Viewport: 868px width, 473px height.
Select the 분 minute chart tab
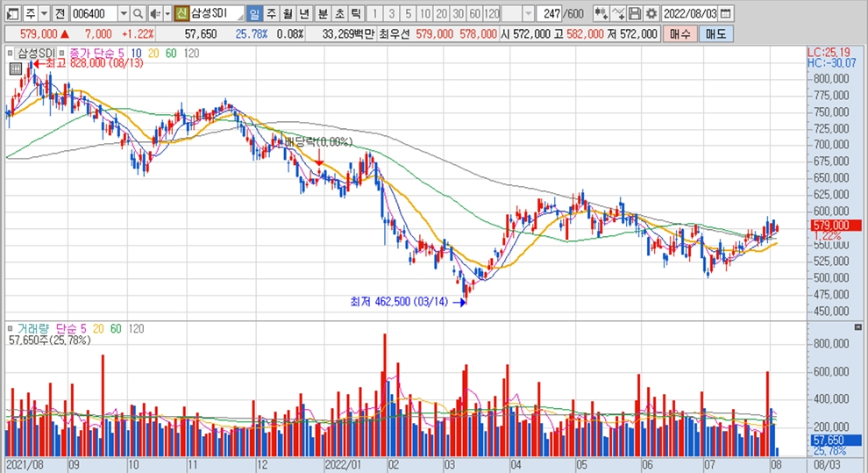point(322,14)
